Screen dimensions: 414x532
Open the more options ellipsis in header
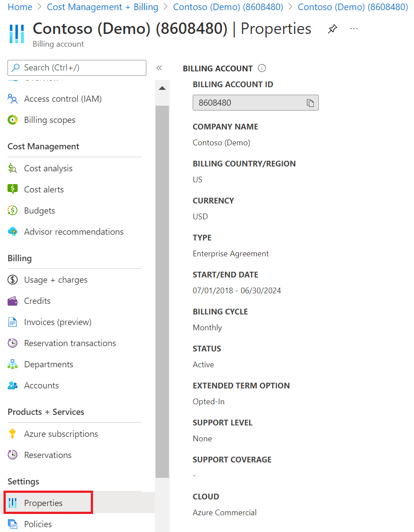pos(354,29)
